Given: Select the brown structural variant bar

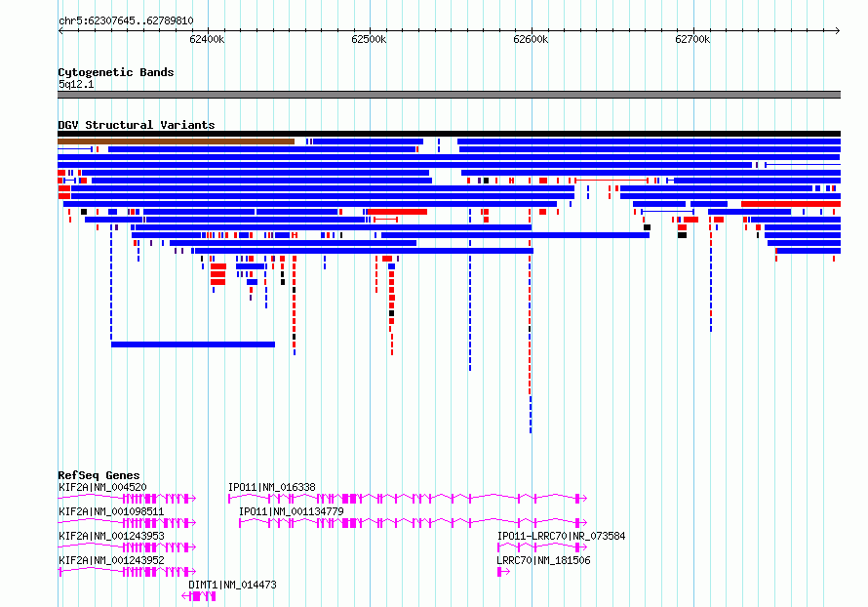Looking at the screenshot, I should coord(176,142).
